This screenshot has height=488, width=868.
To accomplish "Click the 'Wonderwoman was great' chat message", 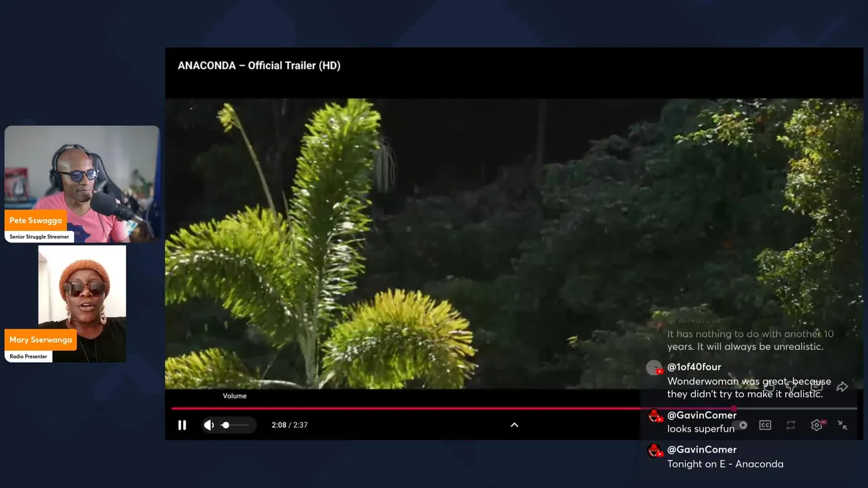I will [x=749, y=388].
